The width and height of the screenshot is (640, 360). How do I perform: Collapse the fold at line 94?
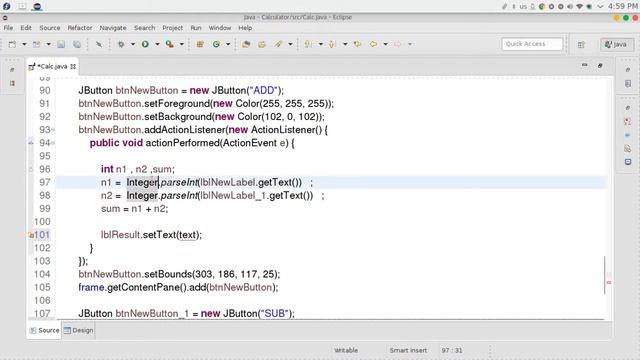[x=53, y=143]
